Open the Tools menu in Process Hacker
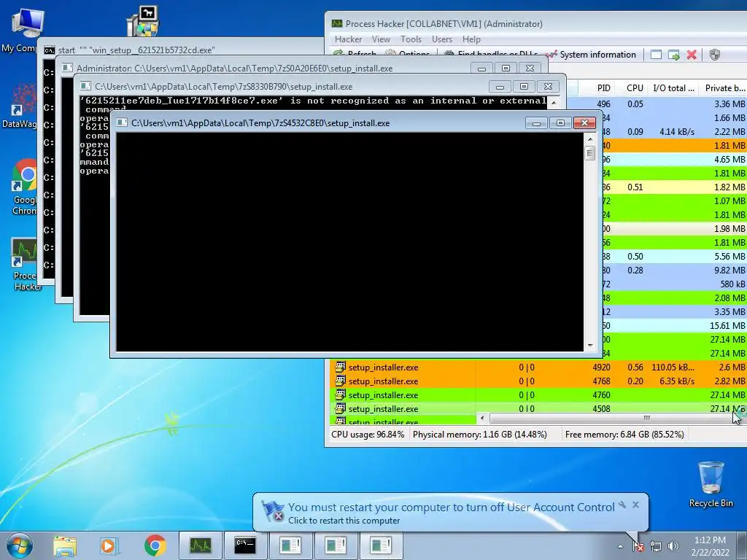 tap(411, 39)
